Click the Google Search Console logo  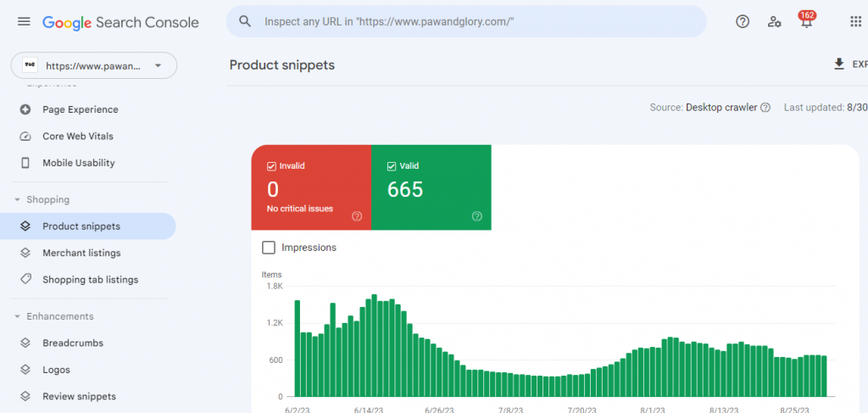coord(120,22)
